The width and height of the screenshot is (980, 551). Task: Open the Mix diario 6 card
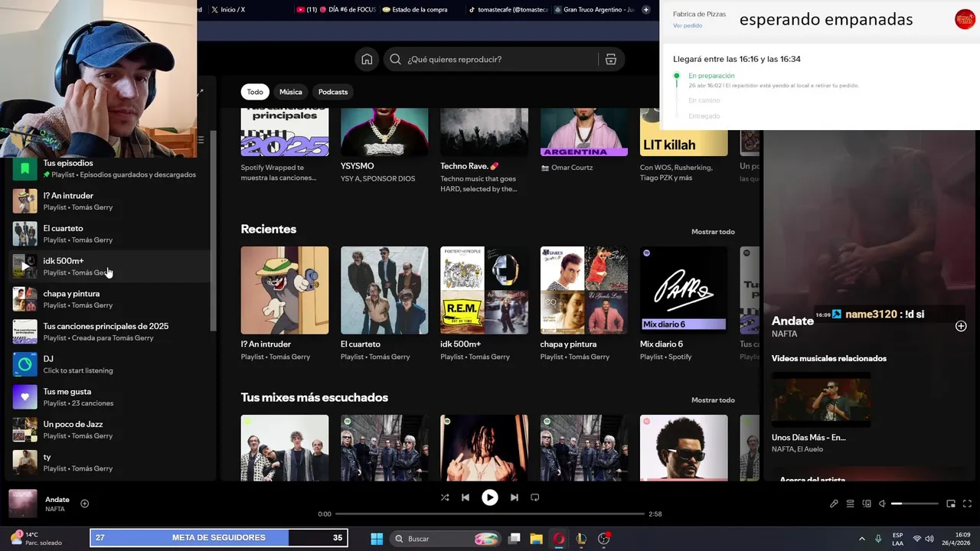point(684,305)
